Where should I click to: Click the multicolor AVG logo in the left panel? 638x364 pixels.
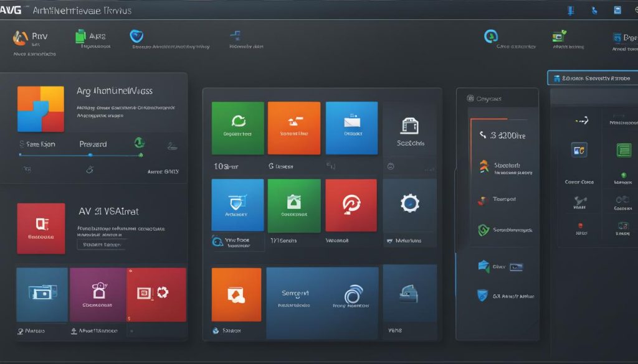[x=40, y=109]
